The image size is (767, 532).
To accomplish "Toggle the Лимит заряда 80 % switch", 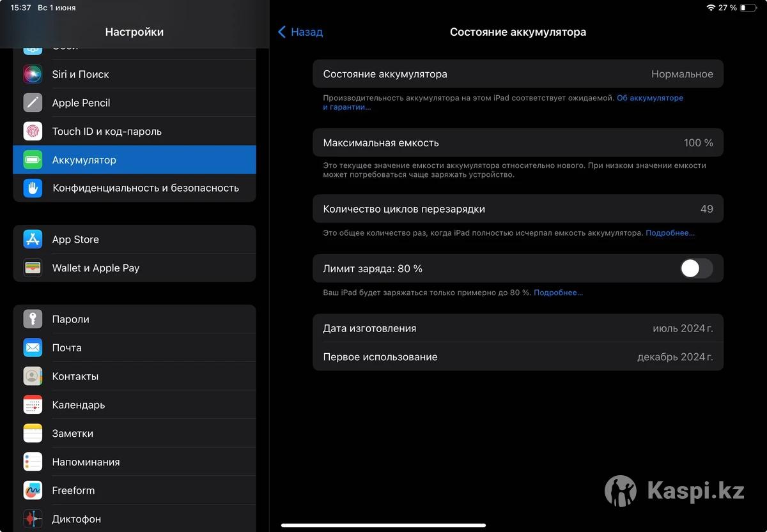I will coord(697,268).
